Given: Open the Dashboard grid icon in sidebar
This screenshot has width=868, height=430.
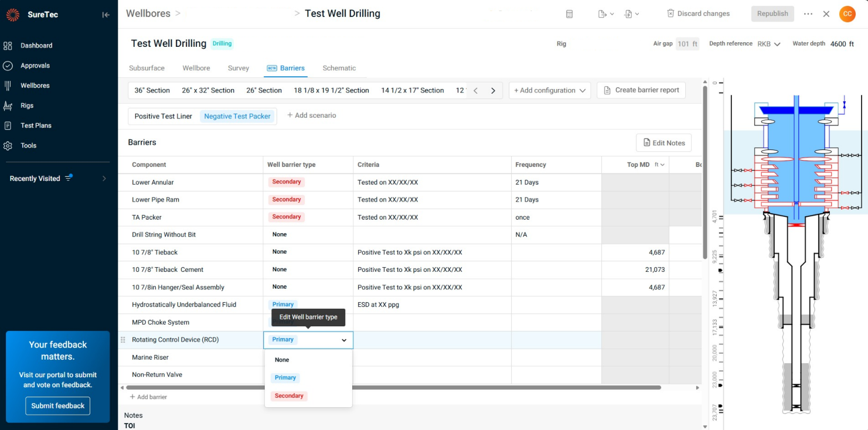Looking at the screenshot, I should [x=8, y=46].
